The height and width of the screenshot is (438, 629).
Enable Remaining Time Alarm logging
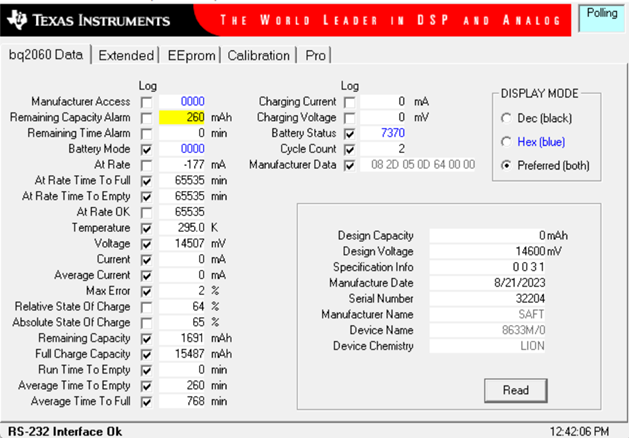[x=146, y=134]
